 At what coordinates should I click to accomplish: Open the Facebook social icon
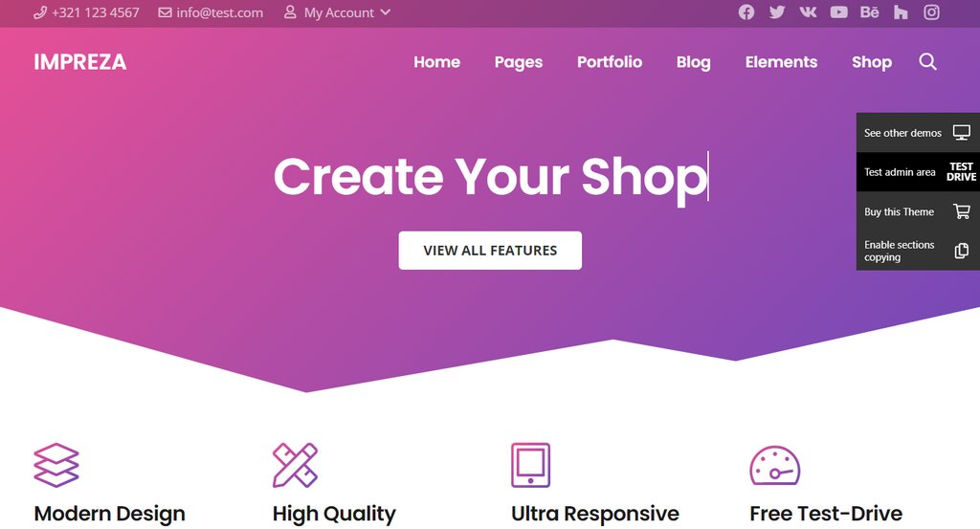[746, 12]
